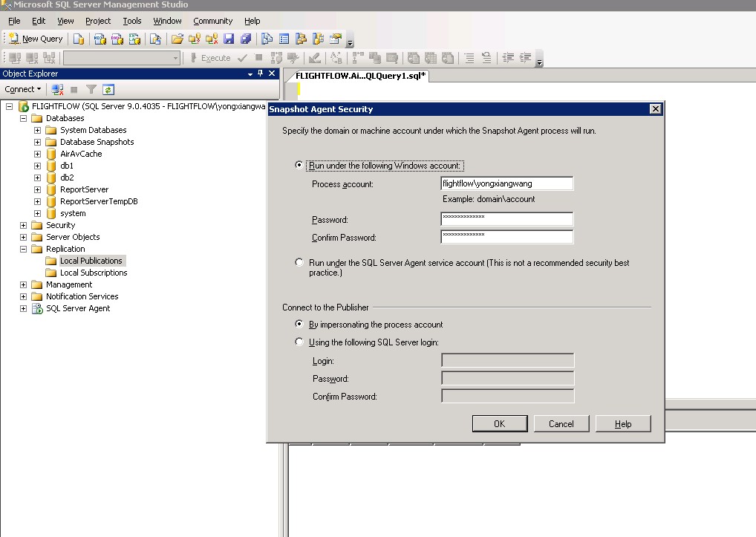756x537 pixels.
Task: Click the Open File folder icon
Action: coord(177,39)
